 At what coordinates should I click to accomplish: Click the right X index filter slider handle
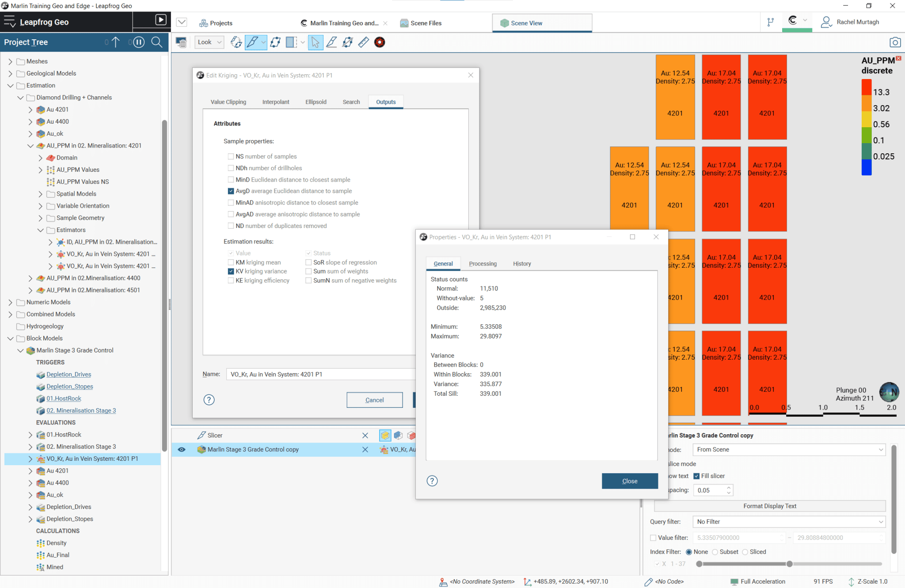(789, 564)
